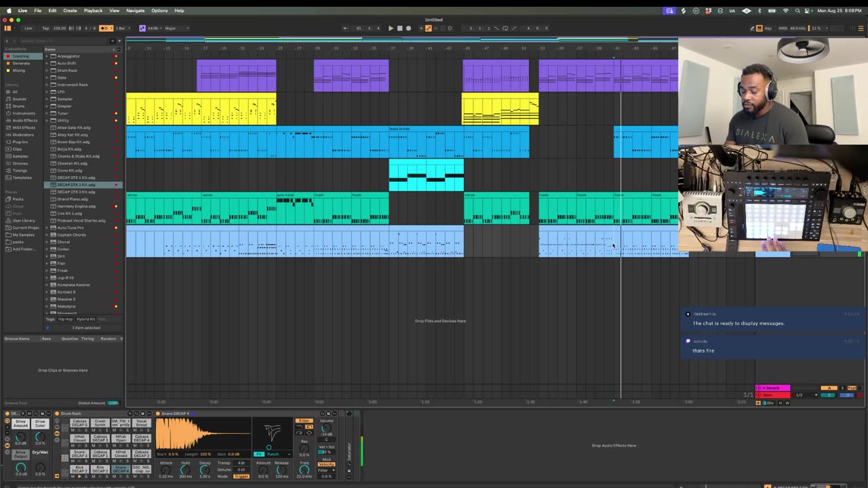
Task: Click the Hip Hop tag
Action: pyautogui.click(x=65, y=319)
